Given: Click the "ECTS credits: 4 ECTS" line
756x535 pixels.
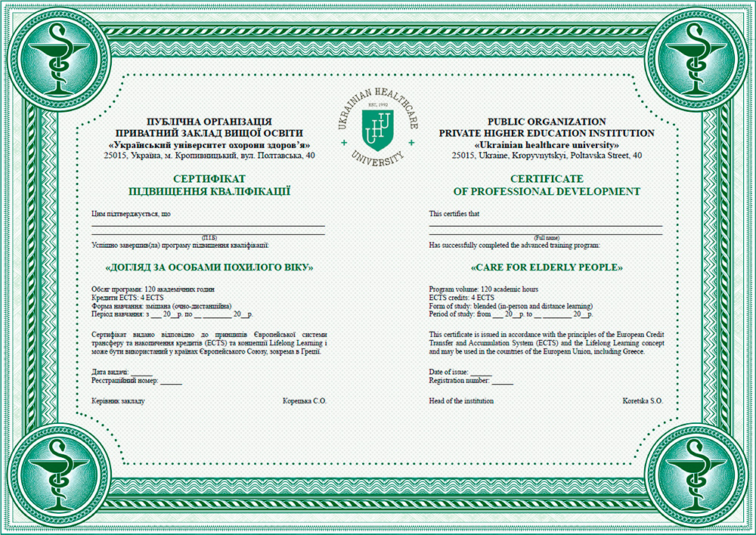Looking at the screenshot, I should [x=461, y=298].
